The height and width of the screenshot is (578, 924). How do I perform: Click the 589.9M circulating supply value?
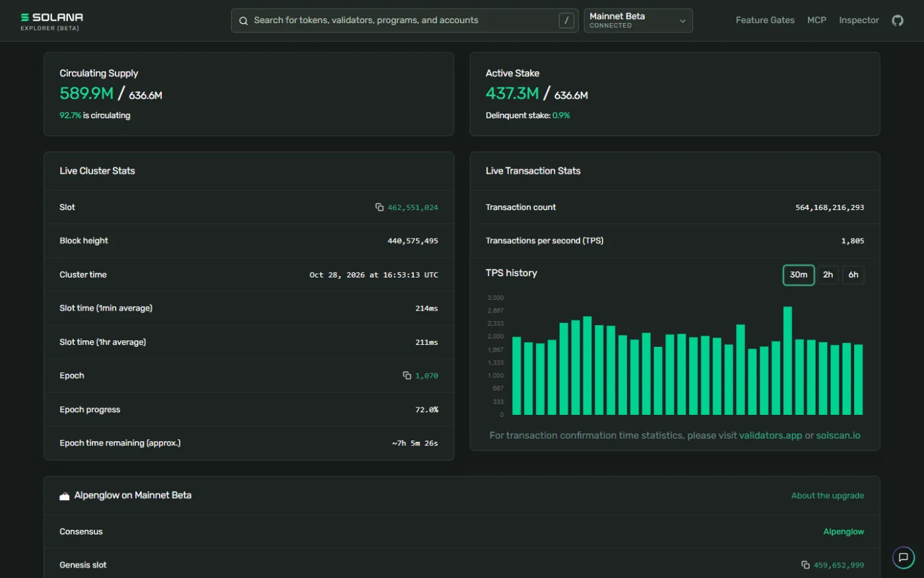click(x=86, y=94)
